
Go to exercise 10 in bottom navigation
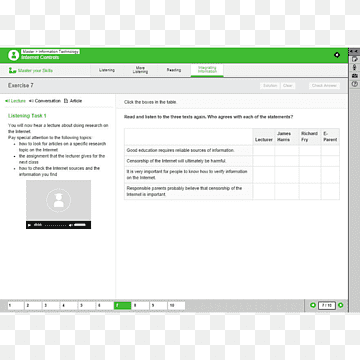[176, 306]
